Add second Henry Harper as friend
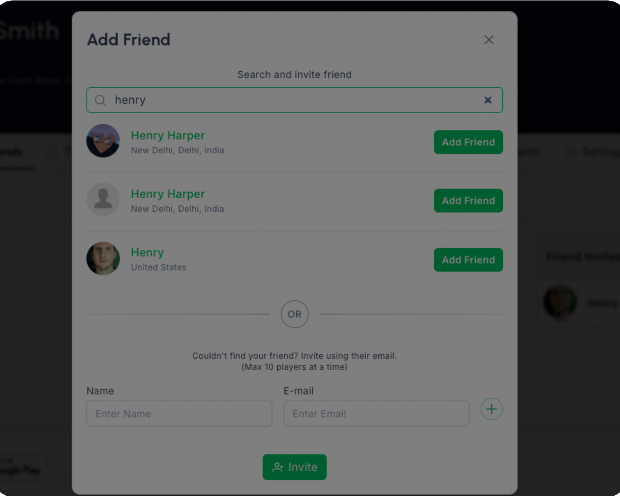 pos(468,201)
